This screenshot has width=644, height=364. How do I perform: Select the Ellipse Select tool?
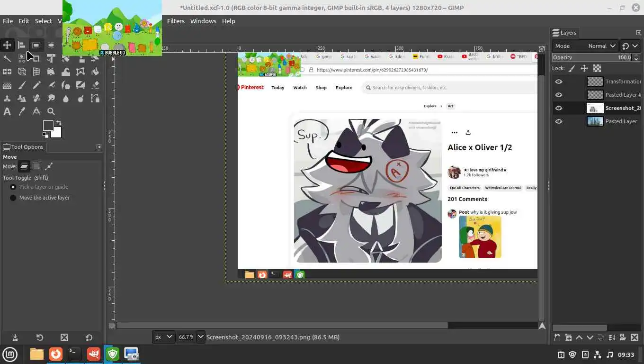pyautogui.click(x=51, y=45)
